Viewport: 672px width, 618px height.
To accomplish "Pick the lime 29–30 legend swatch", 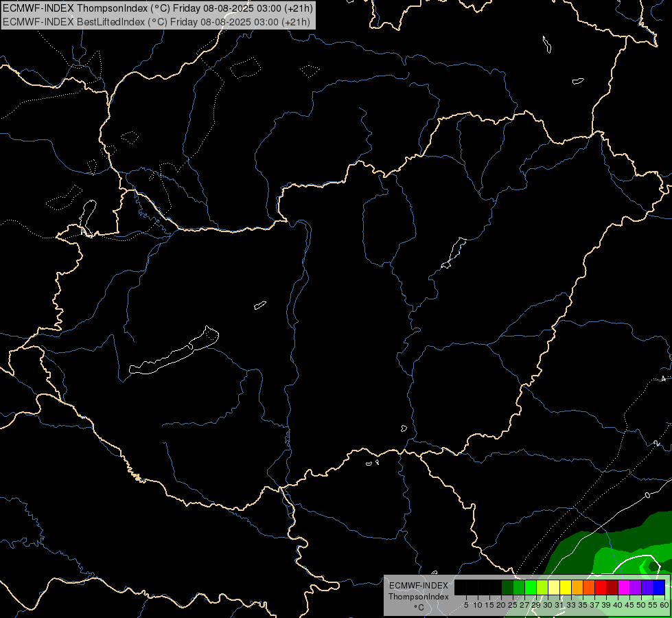I will 542,588.
